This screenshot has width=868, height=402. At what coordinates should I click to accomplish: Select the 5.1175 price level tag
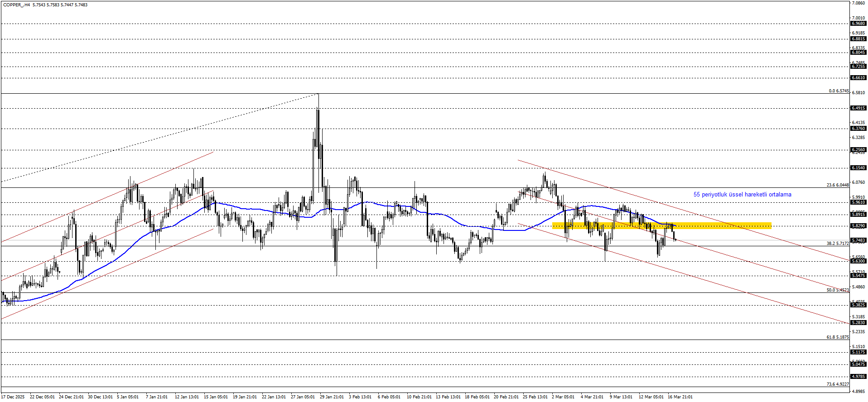[x=858, y=352]
